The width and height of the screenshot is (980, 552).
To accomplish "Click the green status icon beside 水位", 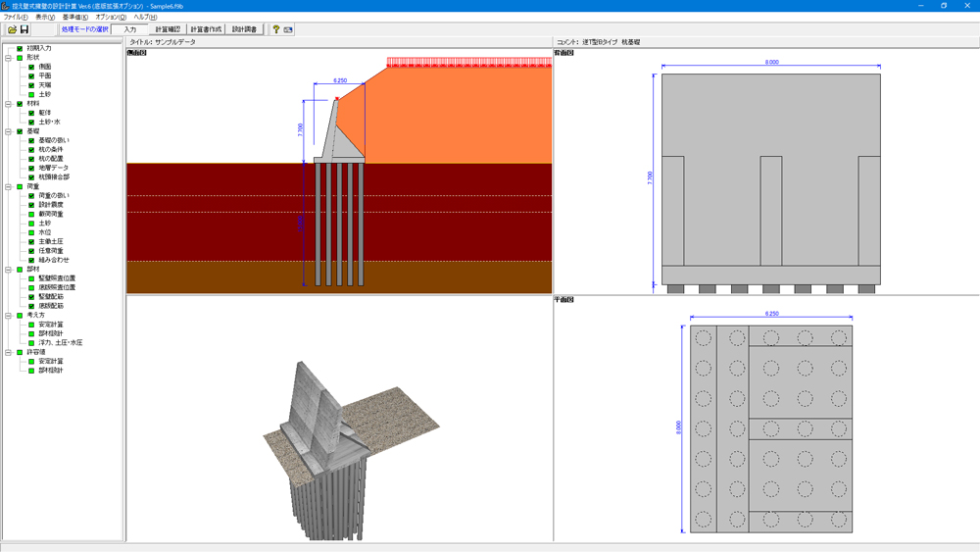I will (31, 232).
